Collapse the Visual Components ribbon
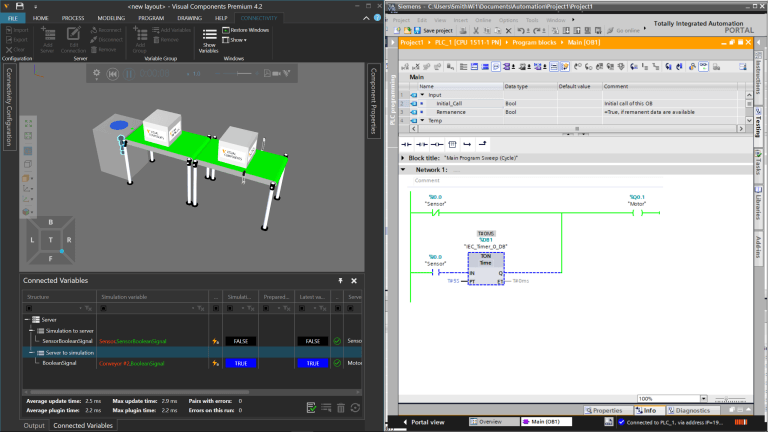 point(366,18)
